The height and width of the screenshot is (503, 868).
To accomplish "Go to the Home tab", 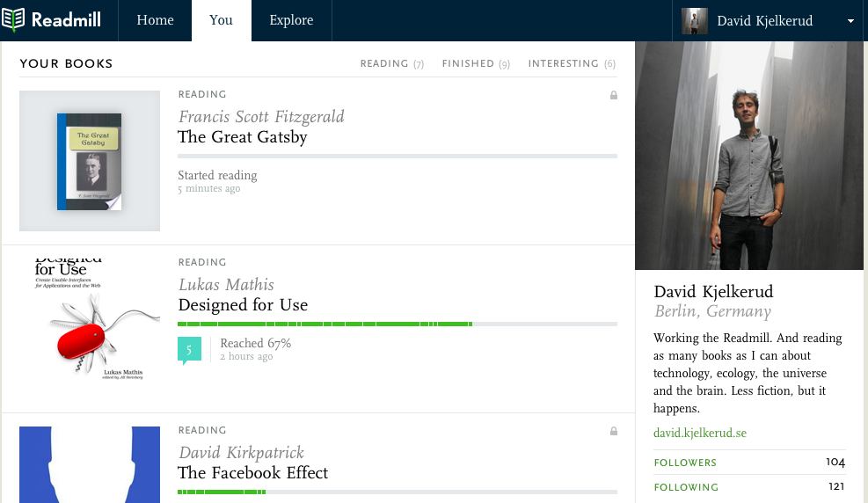I will (x=155, y=20).
